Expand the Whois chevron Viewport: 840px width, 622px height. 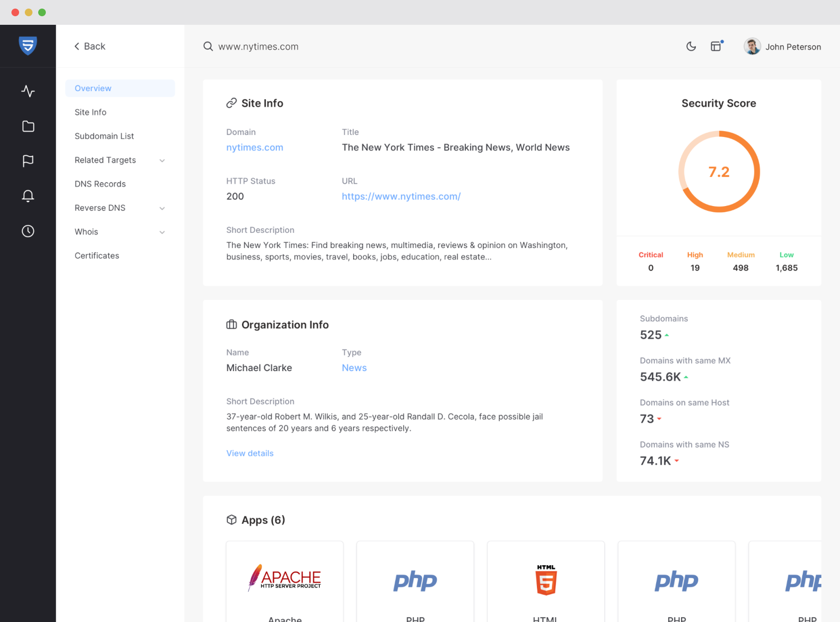pos(162,232)
